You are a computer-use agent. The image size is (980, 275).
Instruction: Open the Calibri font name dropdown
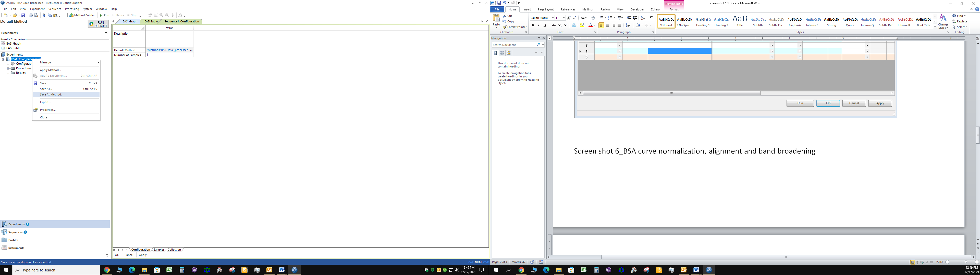click(553, 18)
